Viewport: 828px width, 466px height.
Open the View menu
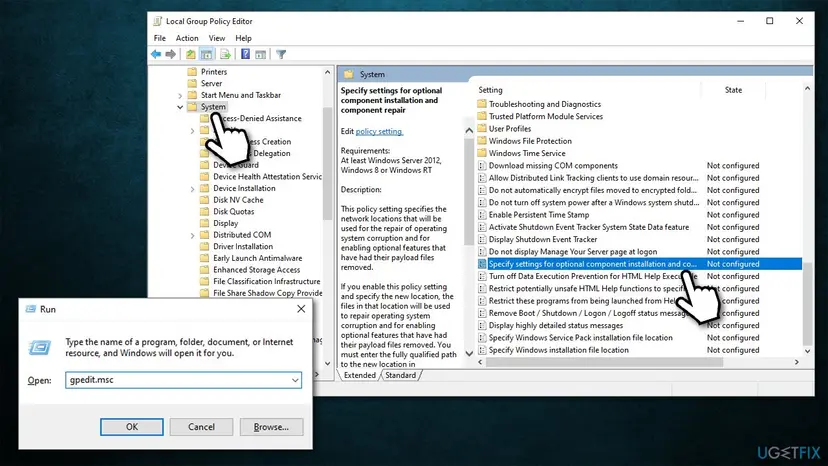tap(217, 38)
